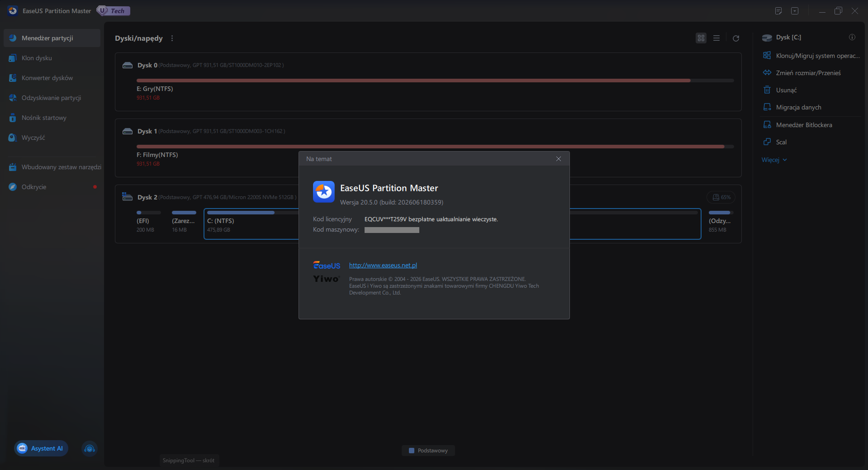Image resolution: width=868 pixels, height=470 pixels.
Task: Click the copyright notice in the dialog
Action: pos(444,286)
